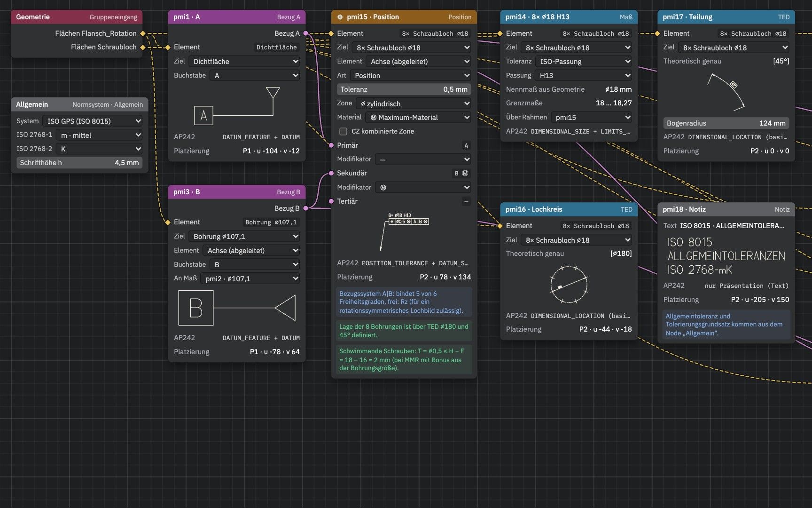Screen dimensions: 812x508
Task: Click the Flächen Flansch_Rotation output socket
Action: pyautogui.click(x=143, y=33)
